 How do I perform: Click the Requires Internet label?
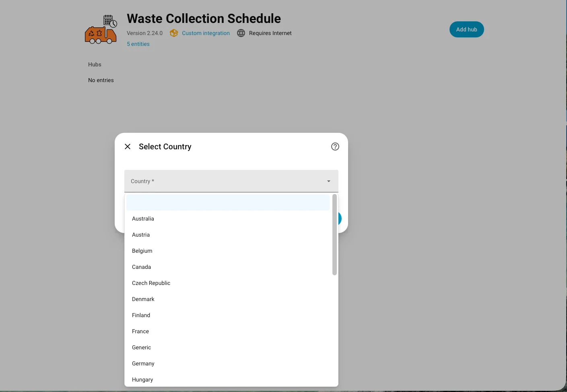pos(270,33)
